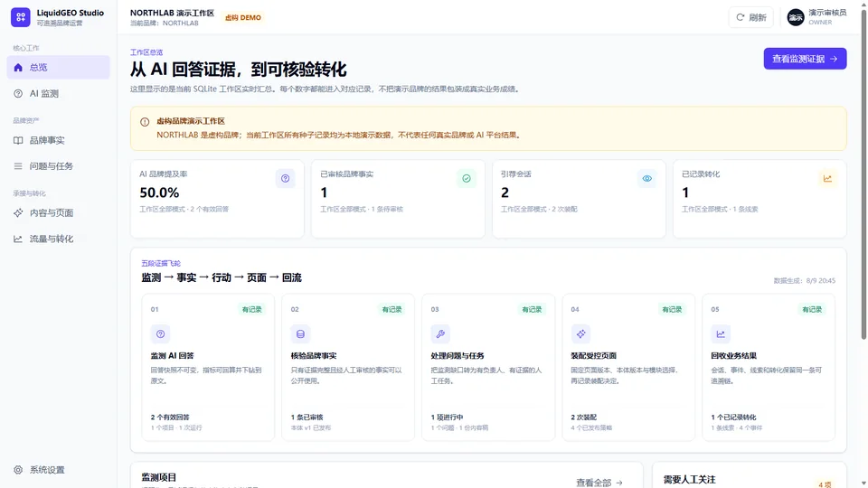Click the 需要人工关注 panel heading
Screen dimensions: 868x488
690,480
